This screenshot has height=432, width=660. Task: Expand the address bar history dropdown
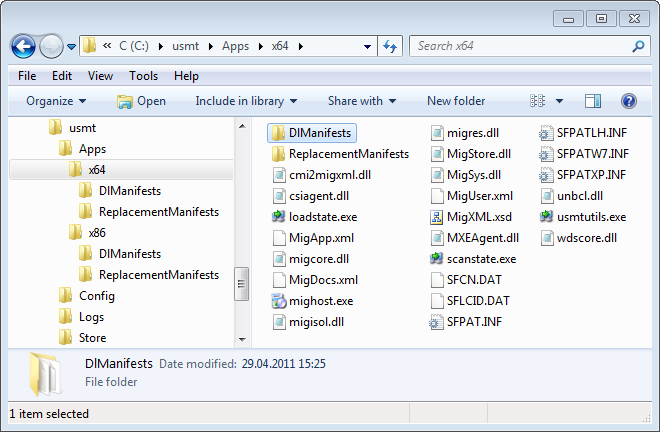pyautogui.click(x=367, y=46)
